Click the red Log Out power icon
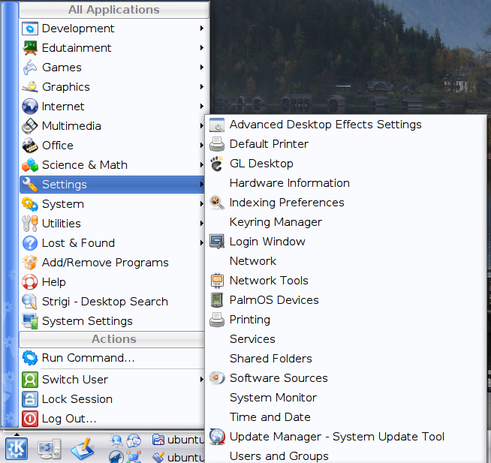491x463 pixels. pos(30,419)
